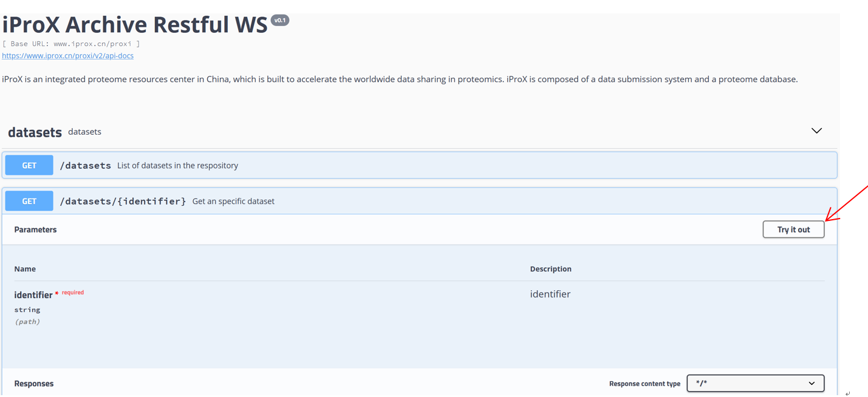Click 'List of datasets in the respository' text

pos(177,166)
